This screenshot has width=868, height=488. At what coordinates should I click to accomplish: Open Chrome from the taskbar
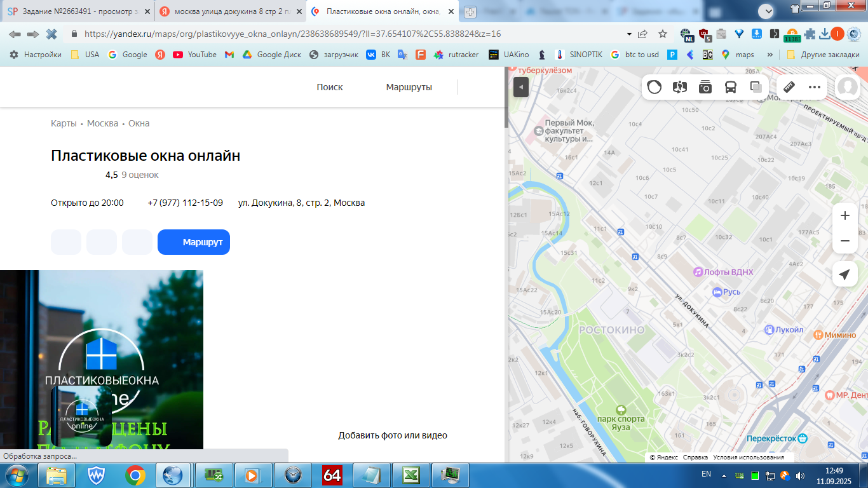pyautogui.click(x=135, y=475)
